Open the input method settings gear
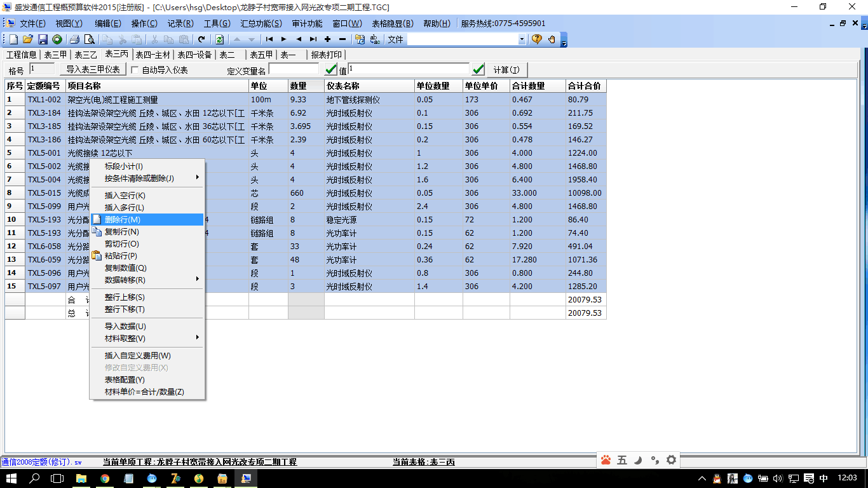This screenshot has width=868, height=488. 672,460
